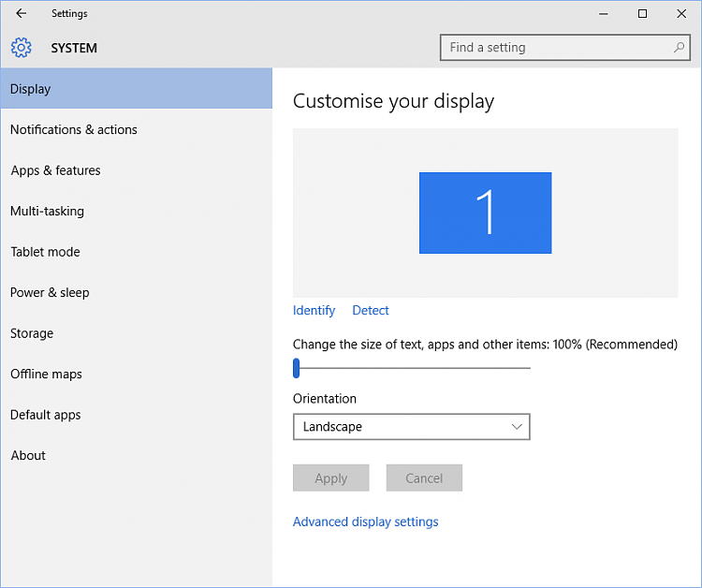
Task: Click the Orientation label
Action: tap(325, 399)
